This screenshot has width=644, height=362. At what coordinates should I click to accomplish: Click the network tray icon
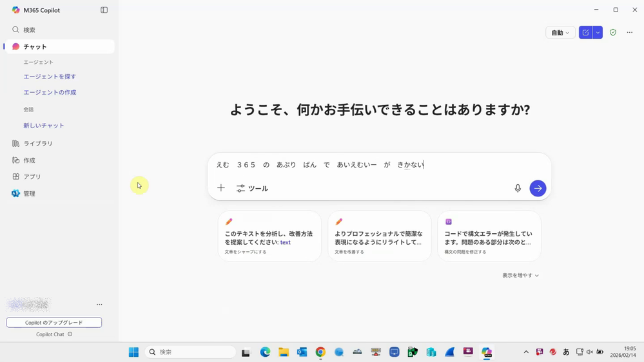(580, 352)
